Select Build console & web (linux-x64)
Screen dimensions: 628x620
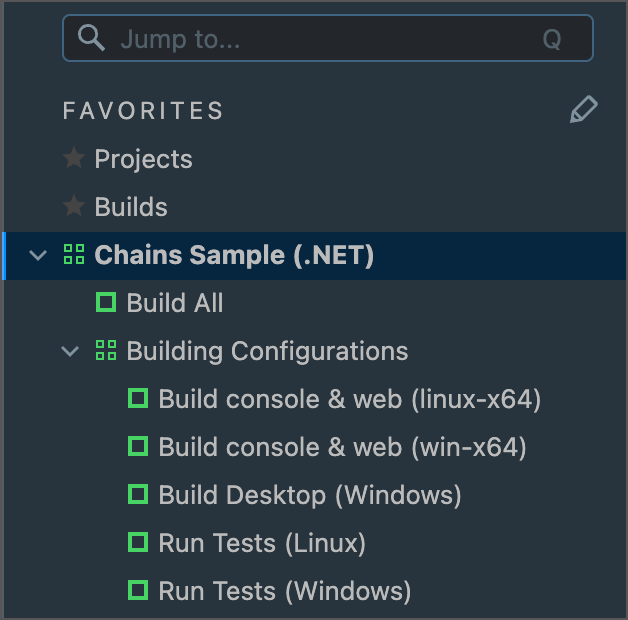(349, 399)
